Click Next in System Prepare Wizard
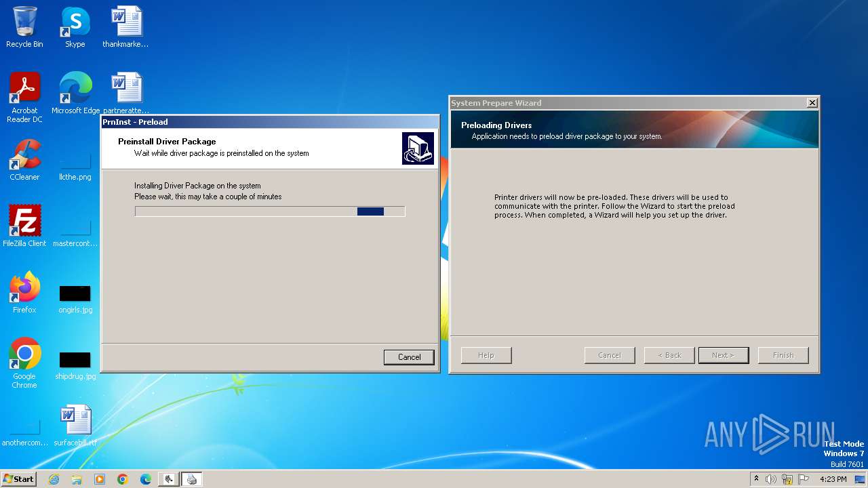 pyautogui.click(x=724, y=355)
